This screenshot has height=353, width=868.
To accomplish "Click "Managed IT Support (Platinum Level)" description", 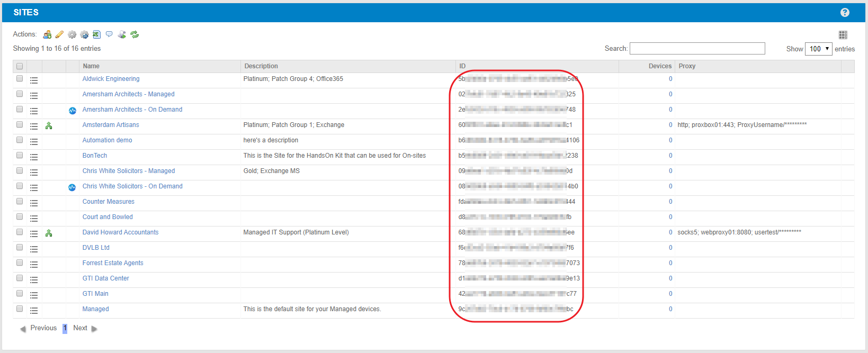I will click(296, 232).
